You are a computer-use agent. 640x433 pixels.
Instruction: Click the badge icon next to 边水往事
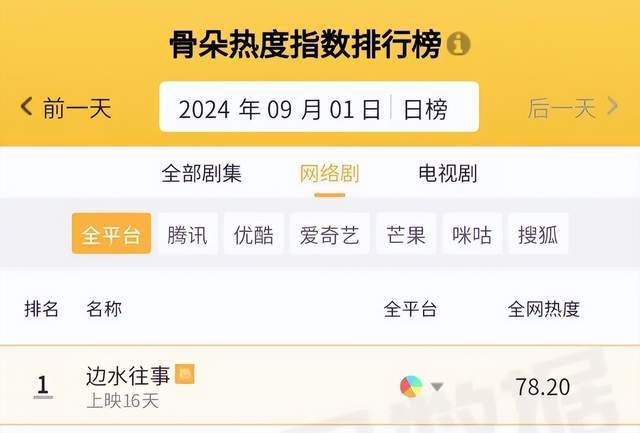185,374
